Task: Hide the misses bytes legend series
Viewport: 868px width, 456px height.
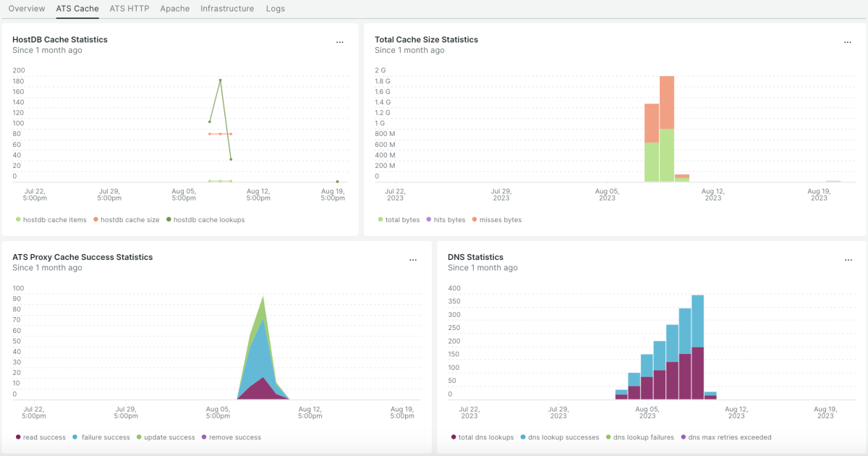Action: [x=500, y=219]
